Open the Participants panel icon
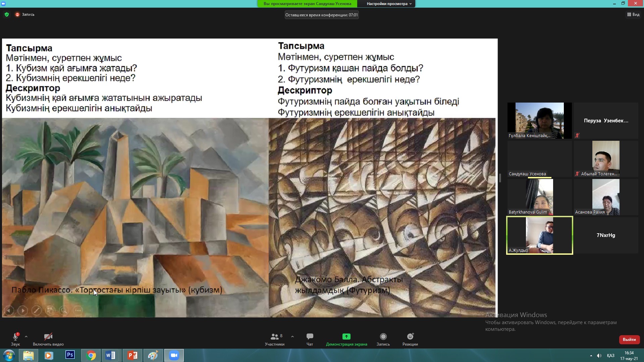The image size is (644, 362). tap(275, 337)
